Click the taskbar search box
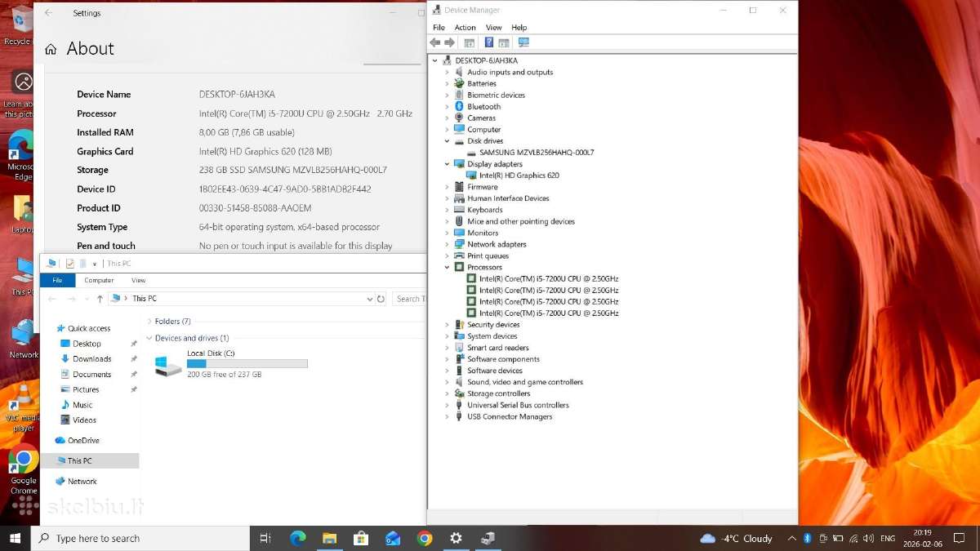The height and width of the screenshot is (551, 980). (140, 538)
